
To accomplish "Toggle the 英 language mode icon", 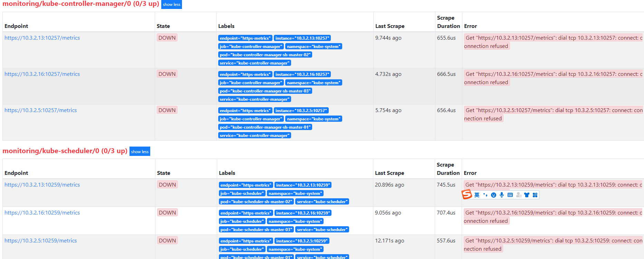I will tap(477, 195).
